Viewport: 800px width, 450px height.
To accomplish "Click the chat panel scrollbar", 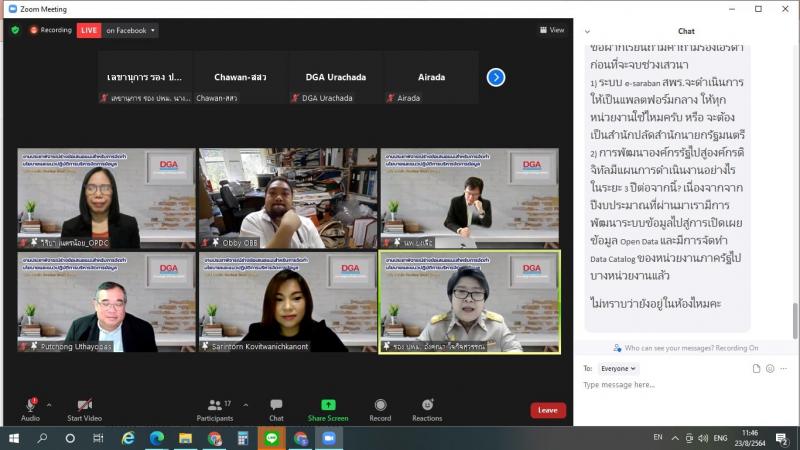I will (x=795, y=320).
